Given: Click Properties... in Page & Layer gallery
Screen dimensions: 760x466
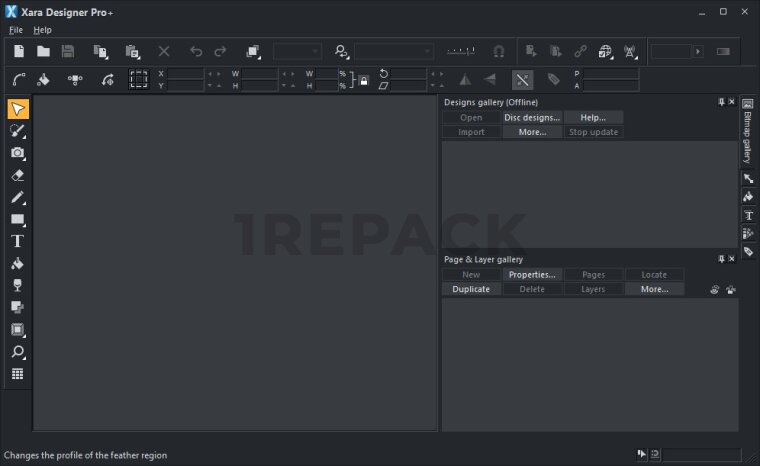Looking at the screenshot, I should click(x=532, y=274).
